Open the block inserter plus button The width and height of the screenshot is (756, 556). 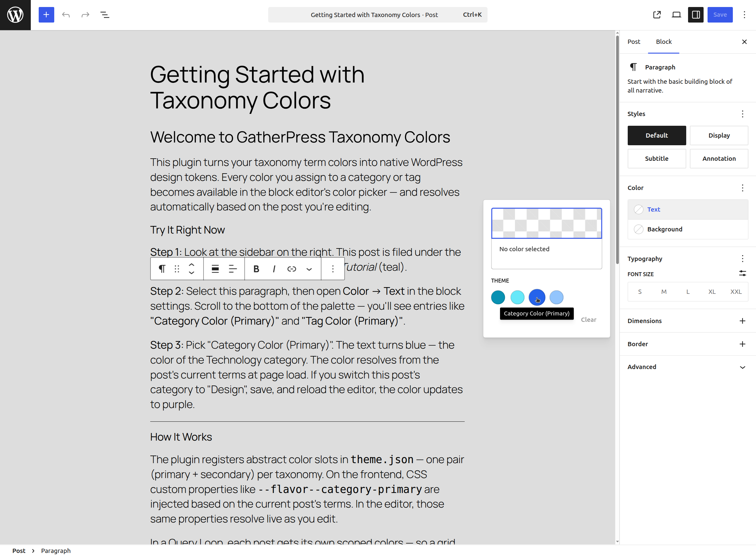[x=46, y=15]
